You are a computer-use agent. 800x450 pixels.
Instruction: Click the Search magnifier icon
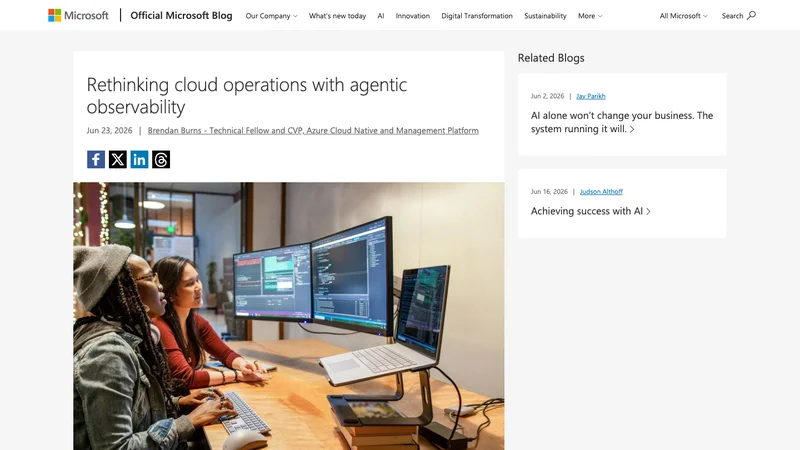(x=752, y=15)
